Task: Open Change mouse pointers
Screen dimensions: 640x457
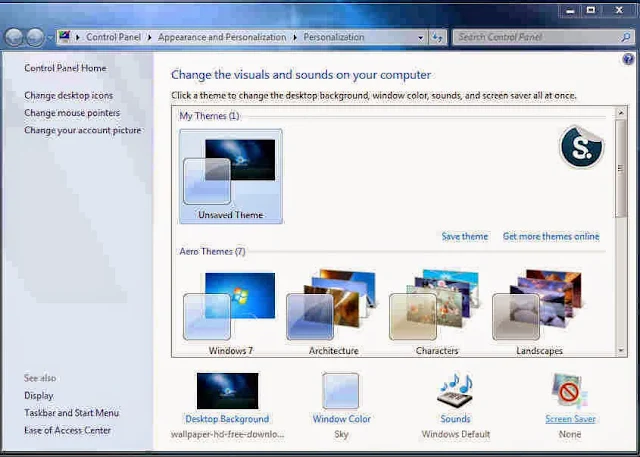Action: (x=72, y=113)
